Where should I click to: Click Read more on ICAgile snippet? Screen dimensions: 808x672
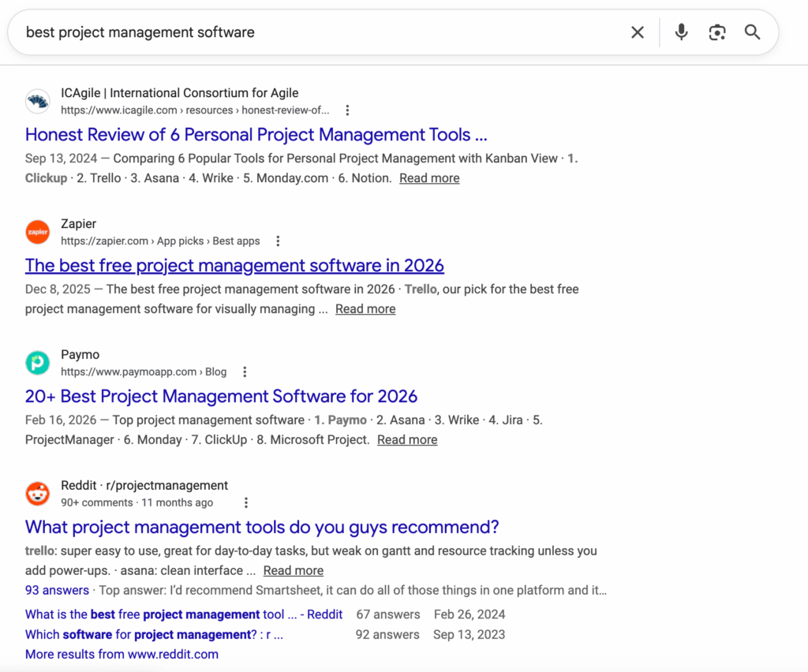tap(429, 178)
